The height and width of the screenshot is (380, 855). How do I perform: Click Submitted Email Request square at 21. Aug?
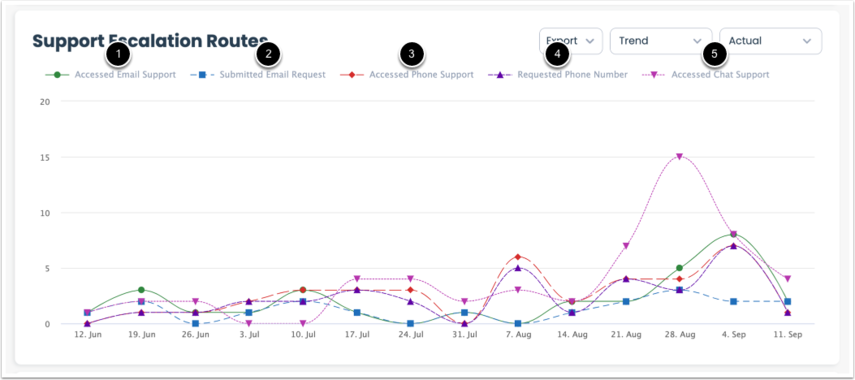point(626,301)
